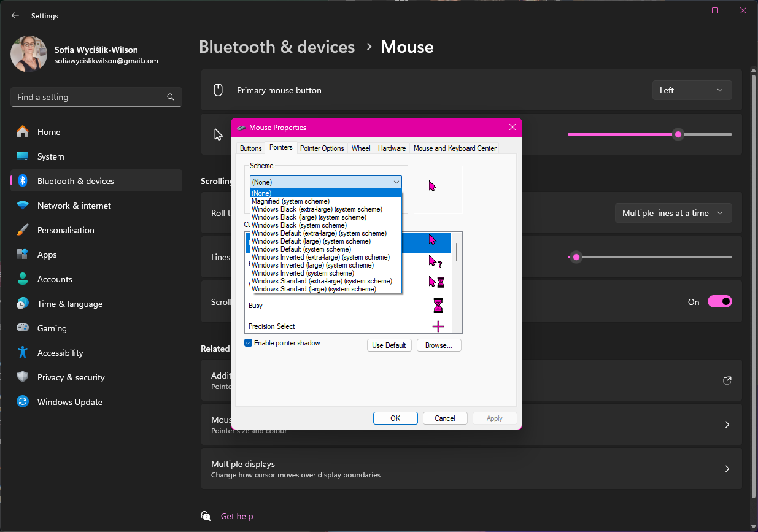Select the Pointers tab
Screen dimensions: 758x532
(281, 147)
